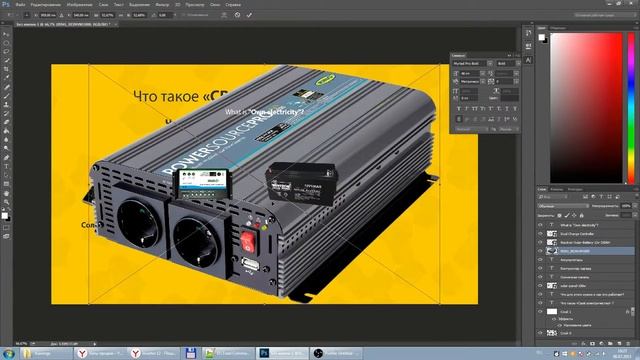Viewport: 640px width, 360px height.
Task: Open the font size dropdown in Character panel
Action: [482, 73]
